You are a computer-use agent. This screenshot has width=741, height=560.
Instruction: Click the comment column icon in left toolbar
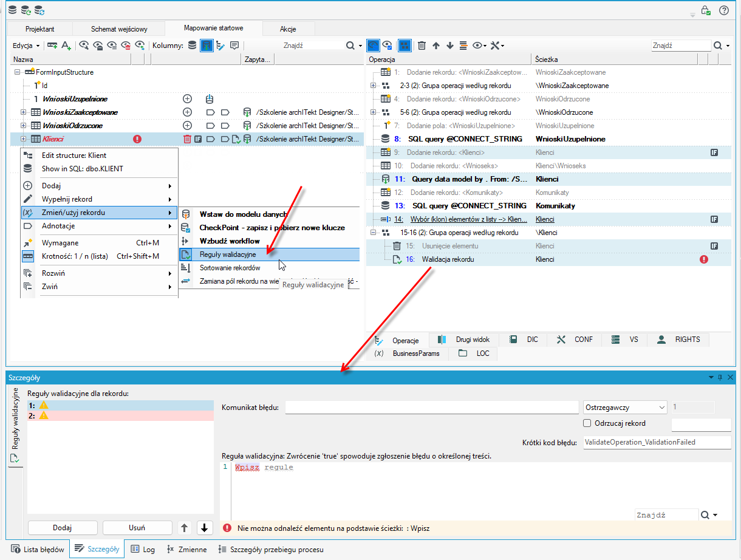[x=234, y=46]
